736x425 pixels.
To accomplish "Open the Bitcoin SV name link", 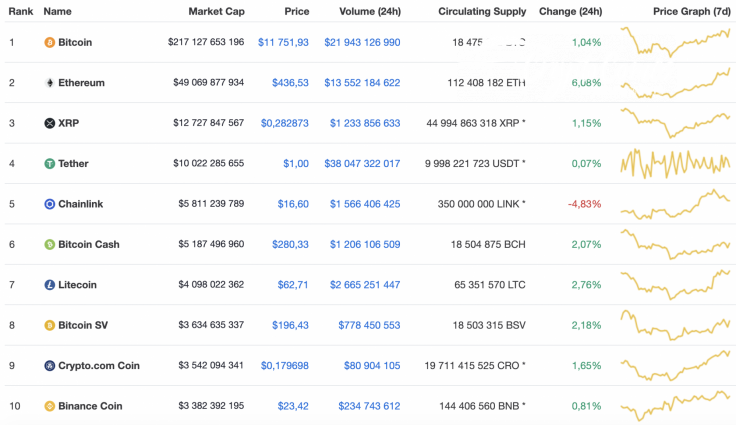I will 83,325.
